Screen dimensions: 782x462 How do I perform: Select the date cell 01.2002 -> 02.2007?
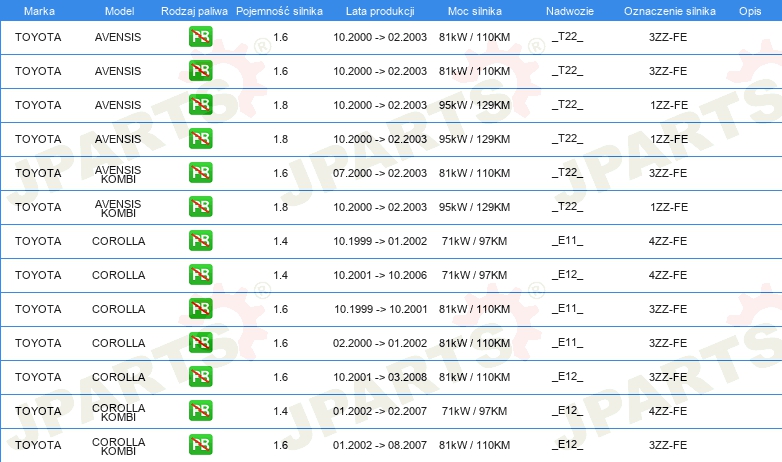[x=380, y=411]
